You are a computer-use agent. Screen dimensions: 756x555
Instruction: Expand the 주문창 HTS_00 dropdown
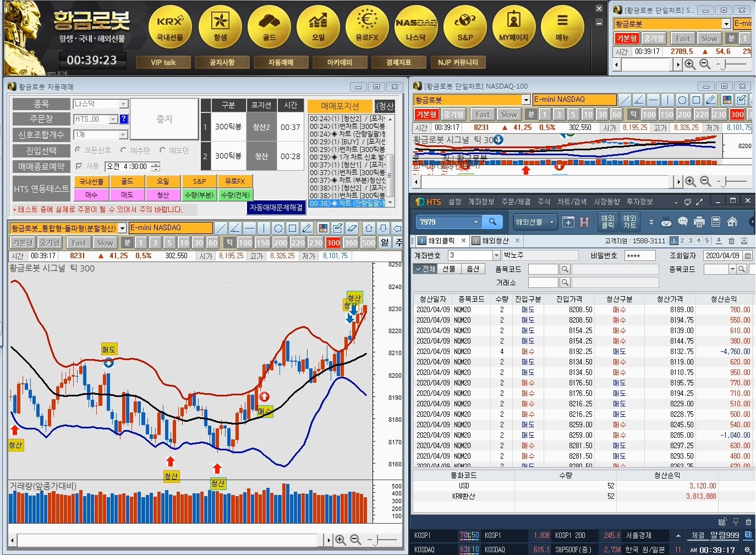(x=113, y=119)
